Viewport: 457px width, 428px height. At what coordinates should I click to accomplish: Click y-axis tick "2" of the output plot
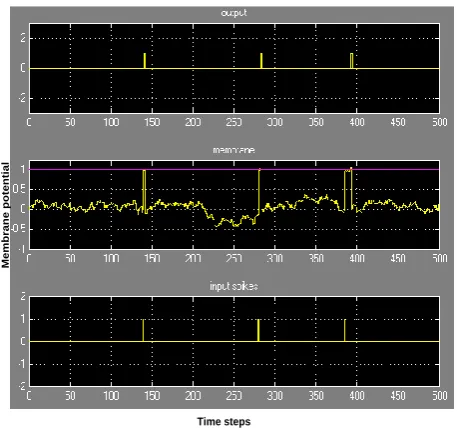23,38
